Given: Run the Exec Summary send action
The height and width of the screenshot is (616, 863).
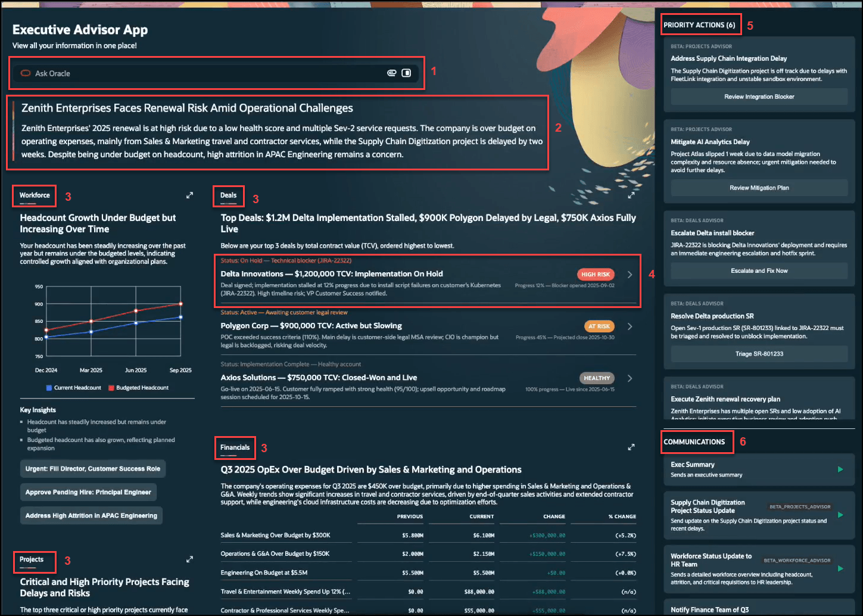Looking at the screenshot, I should coord(840,469).
